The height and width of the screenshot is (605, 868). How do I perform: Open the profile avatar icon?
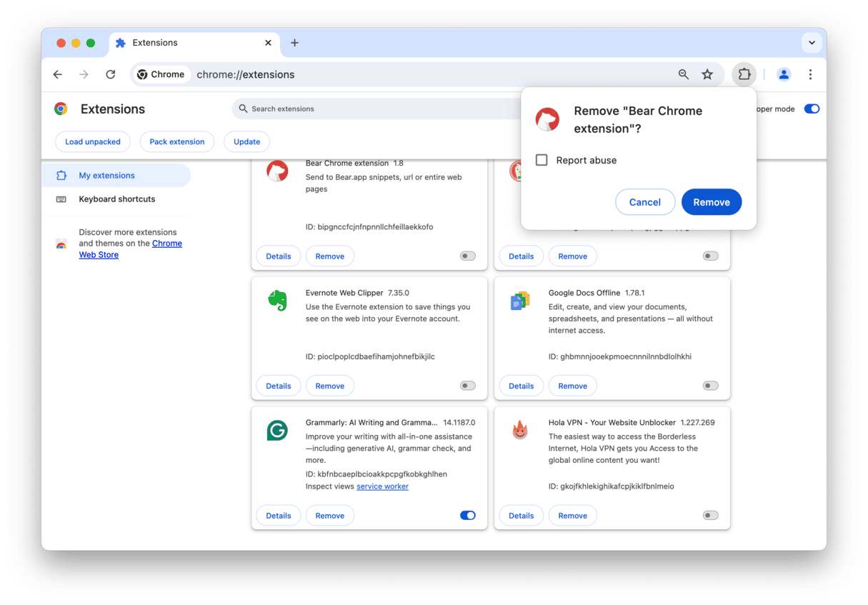pos(784,74)
